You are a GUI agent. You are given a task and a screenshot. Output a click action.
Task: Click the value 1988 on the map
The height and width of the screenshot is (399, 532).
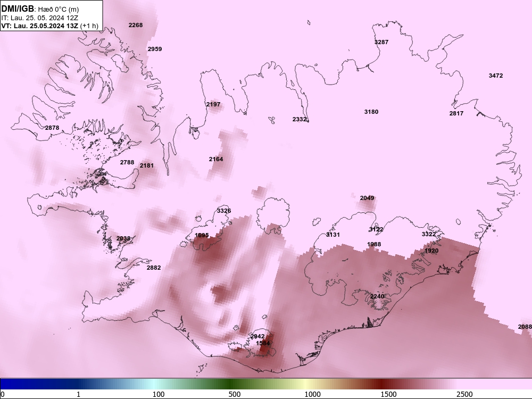click(374, 244)
